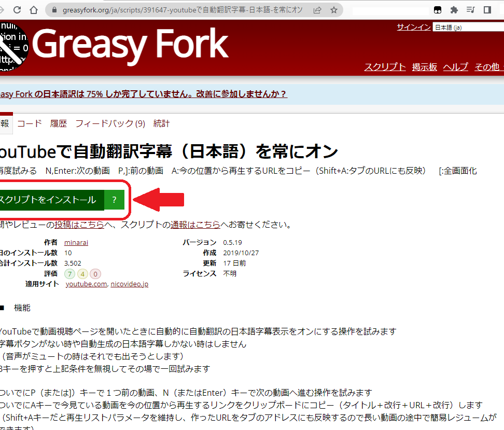The height and width of the screenshot is (430, 504).
Task: Click the ? install help button
Action: [x=114, y=200]
